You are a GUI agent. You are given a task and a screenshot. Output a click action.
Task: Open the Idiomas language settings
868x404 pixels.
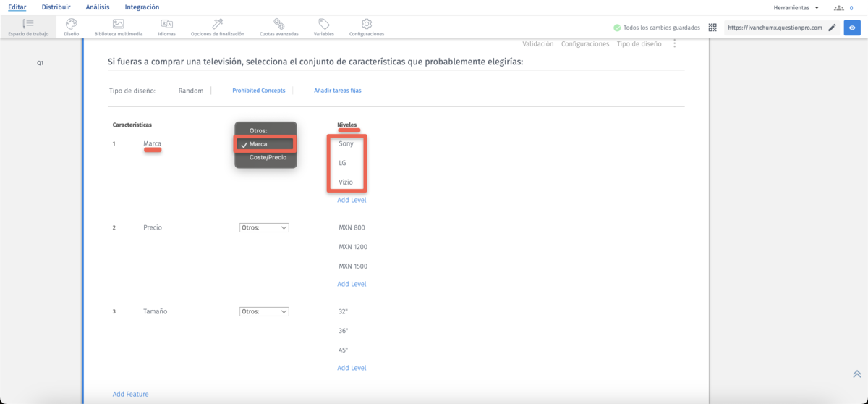coord(166,25)
